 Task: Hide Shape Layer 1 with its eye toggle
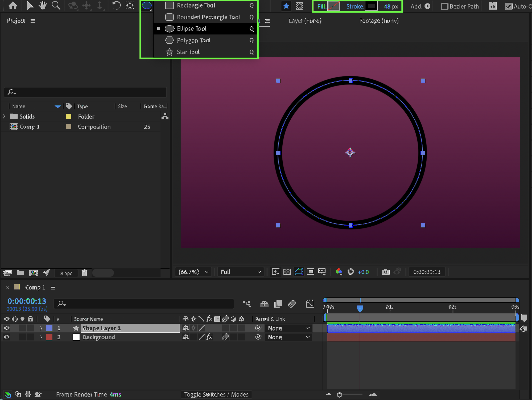coord(7,328)
